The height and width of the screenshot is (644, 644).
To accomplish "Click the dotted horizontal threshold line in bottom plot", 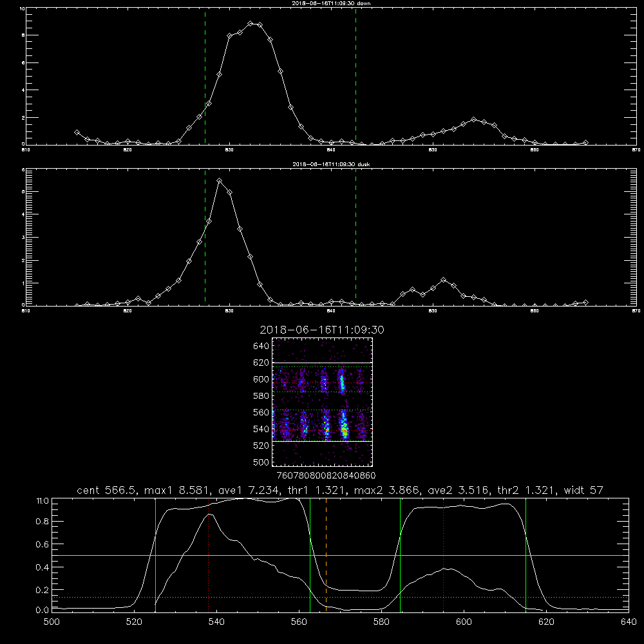I will tap(340, 597).
